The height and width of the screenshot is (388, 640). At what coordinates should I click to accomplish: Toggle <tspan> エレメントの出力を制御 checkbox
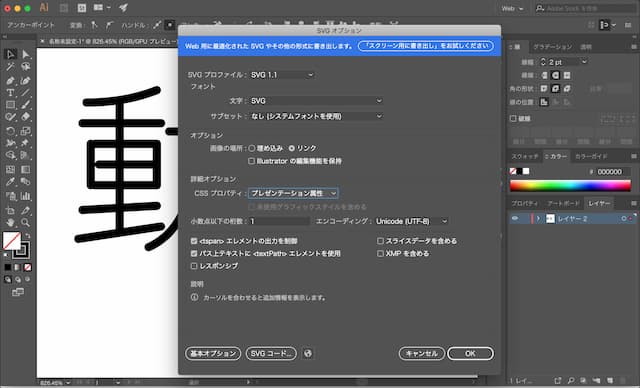tap(194, 241)
